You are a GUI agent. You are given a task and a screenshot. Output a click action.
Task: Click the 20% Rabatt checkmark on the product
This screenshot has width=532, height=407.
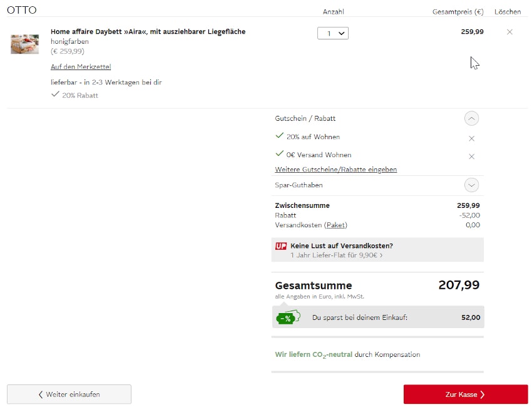(x=55, y=95)
